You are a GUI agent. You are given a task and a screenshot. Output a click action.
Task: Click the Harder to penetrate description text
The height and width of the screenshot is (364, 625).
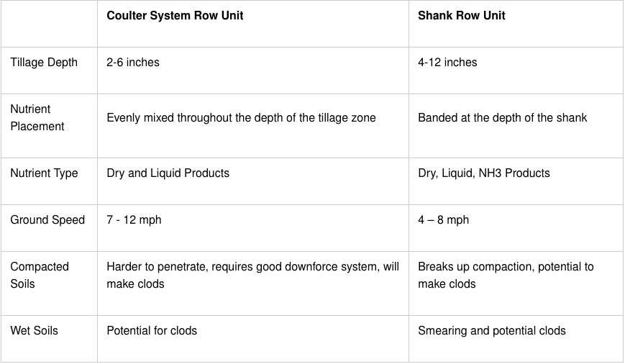point(252,275)
